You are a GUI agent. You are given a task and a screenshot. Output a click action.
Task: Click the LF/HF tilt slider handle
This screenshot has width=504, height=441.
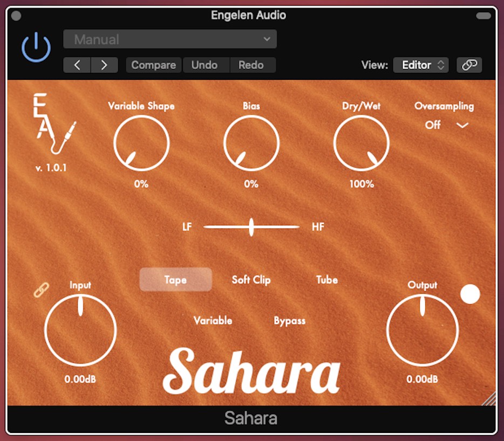pos(251,227)
